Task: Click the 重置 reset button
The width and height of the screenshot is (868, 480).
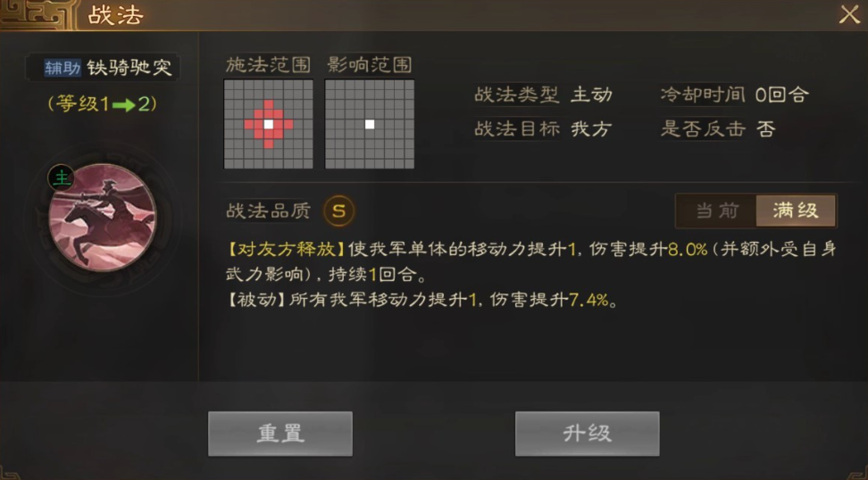Action: (280, 434)
